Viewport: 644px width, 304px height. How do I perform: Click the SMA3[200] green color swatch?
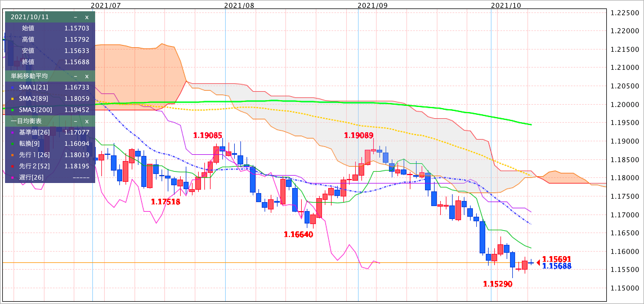coord(12,110)
